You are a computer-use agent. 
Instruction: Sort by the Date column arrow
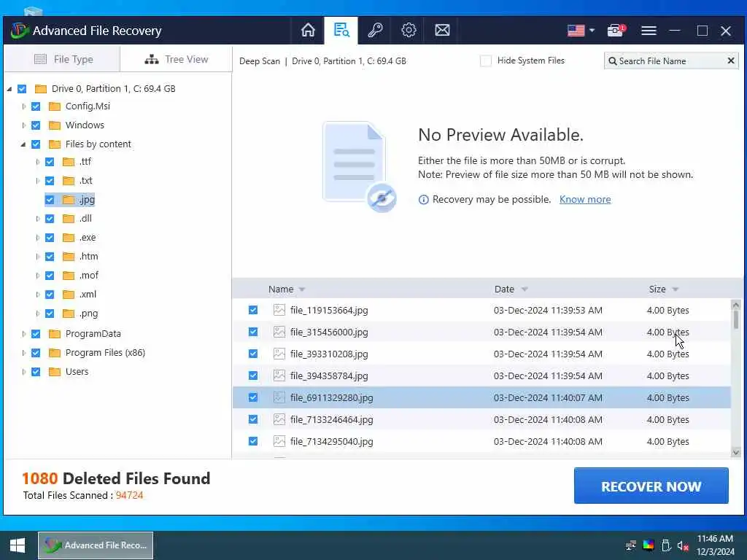[525, 289]
